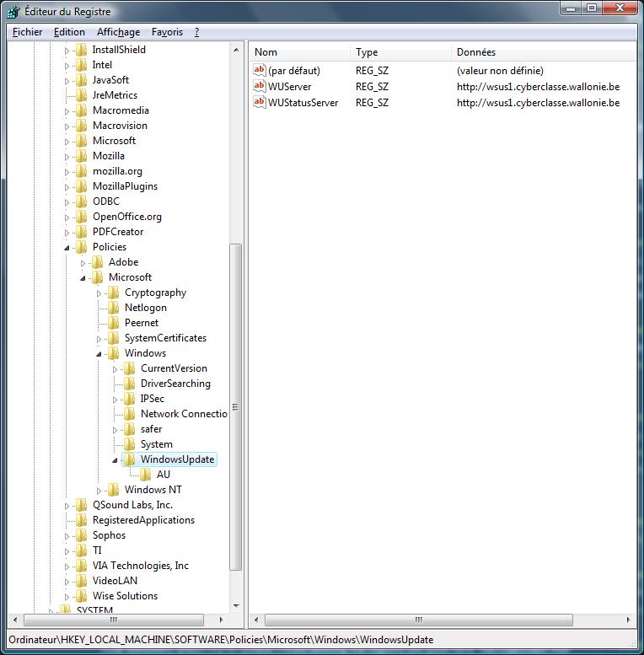This screenshot has width=644, height=655.
Task: Click the IPSec folder icon
Action: 130,399
